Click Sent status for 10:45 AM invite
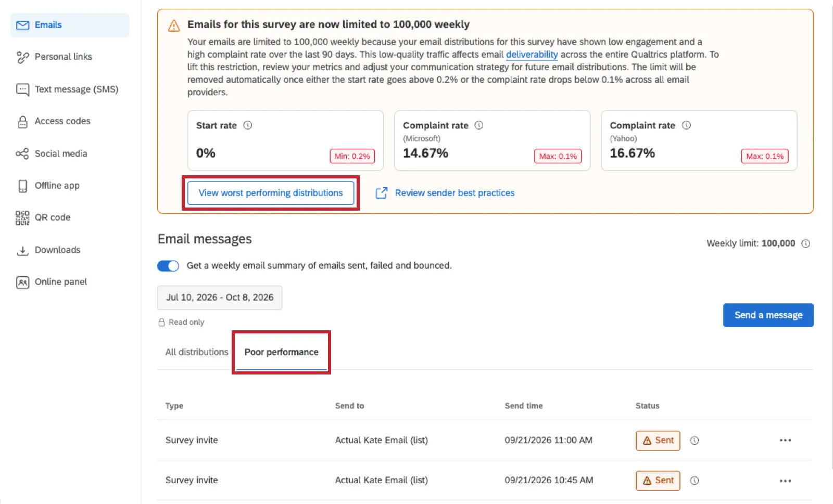Viewport: 833px width, 504px height. (658, 481)
